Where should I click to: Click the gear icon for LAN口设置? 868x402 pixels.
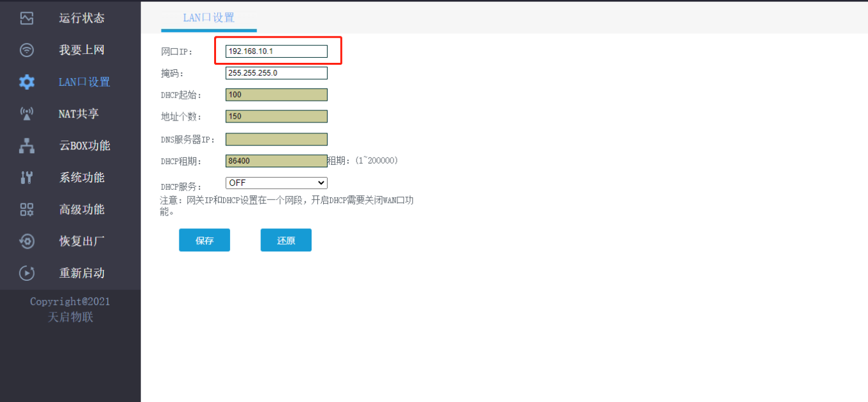coord(26,82)
